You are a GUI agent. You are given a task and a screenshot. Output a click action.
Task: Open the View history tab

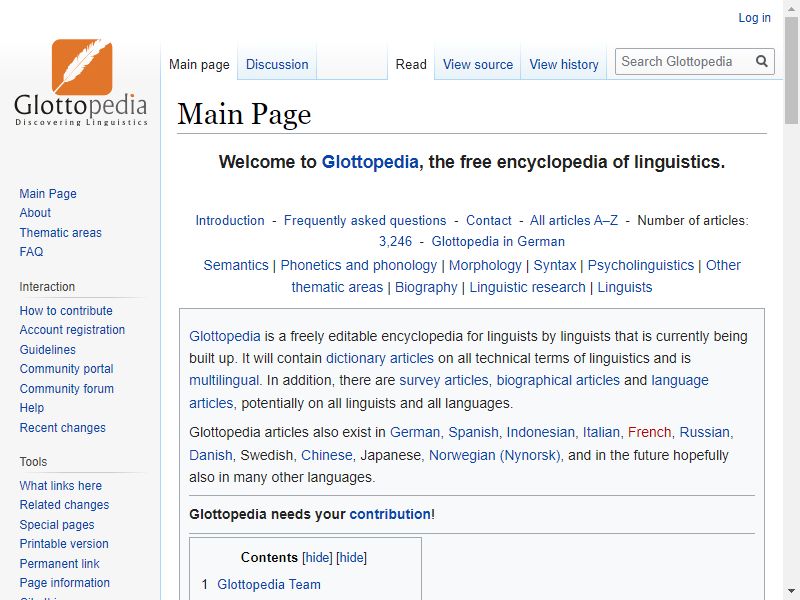pyautogui.click(x=564, y=65)
